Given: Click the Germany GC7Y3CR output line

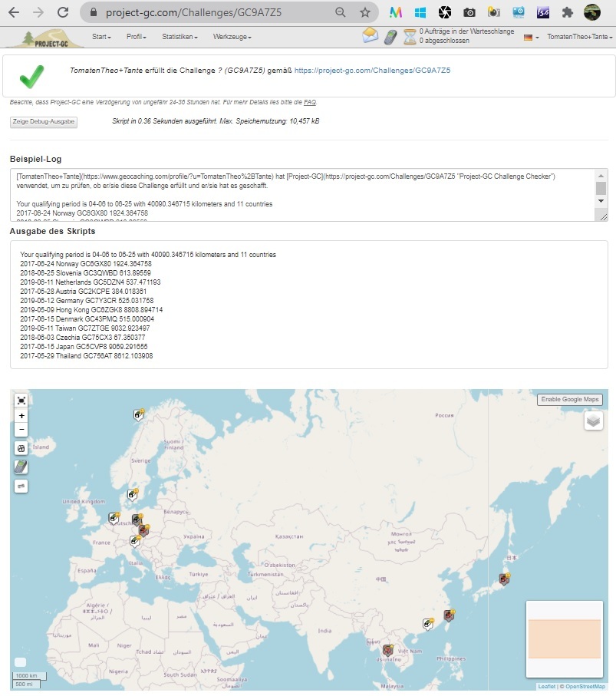Looking at the screenshot, I should (x=87, y=301).
